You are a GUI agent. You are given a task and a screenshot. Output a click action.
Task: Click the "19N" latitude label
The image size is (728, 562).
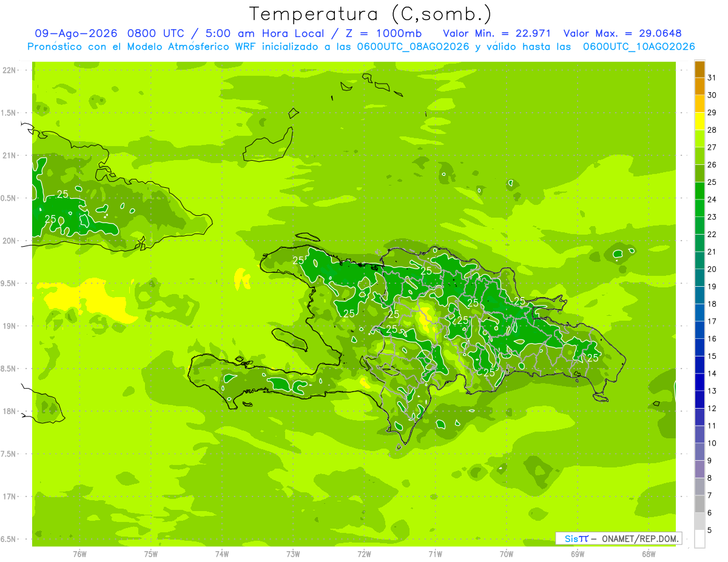[x=9, y=326]
